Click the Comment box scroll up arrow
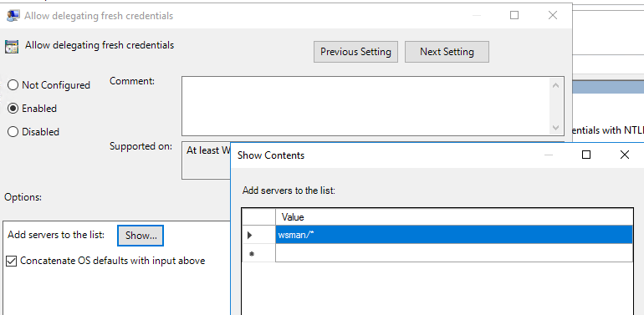 coord(556,86)
